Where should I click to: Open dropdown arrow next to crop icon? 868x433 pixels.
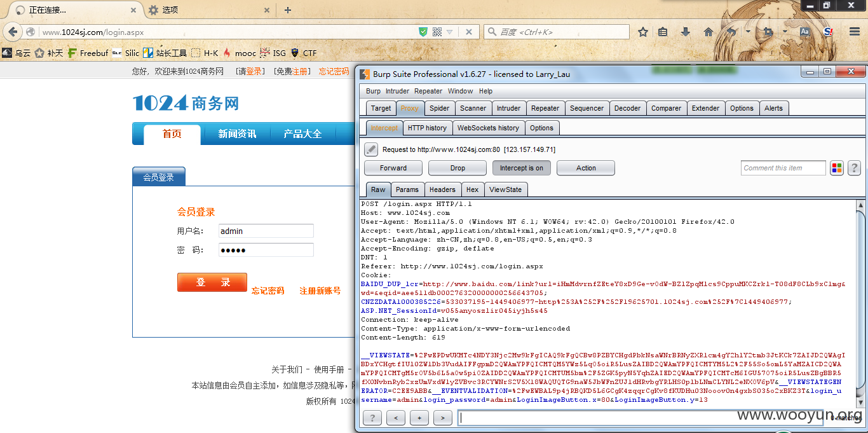785,32
